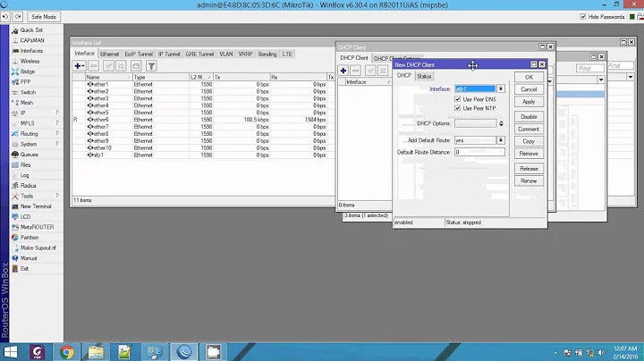This screenshot has width=644, height=361.
Task: Open MetaROUTER in sidebar
Action: click(x=37, y=227)
